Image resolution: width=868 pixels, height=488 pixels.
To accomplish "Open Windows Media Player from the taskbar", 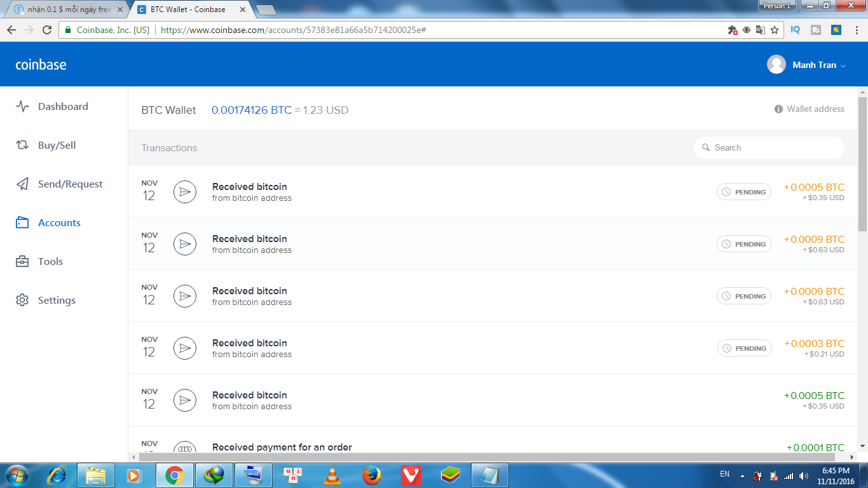I will pos(134,475).
